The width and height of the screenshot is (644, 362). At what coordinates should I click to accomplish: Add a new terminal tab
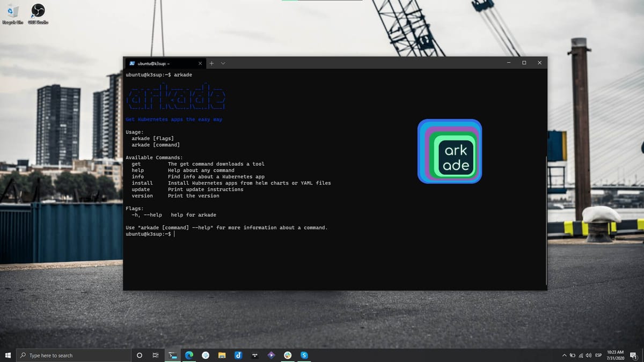(211, 63)
